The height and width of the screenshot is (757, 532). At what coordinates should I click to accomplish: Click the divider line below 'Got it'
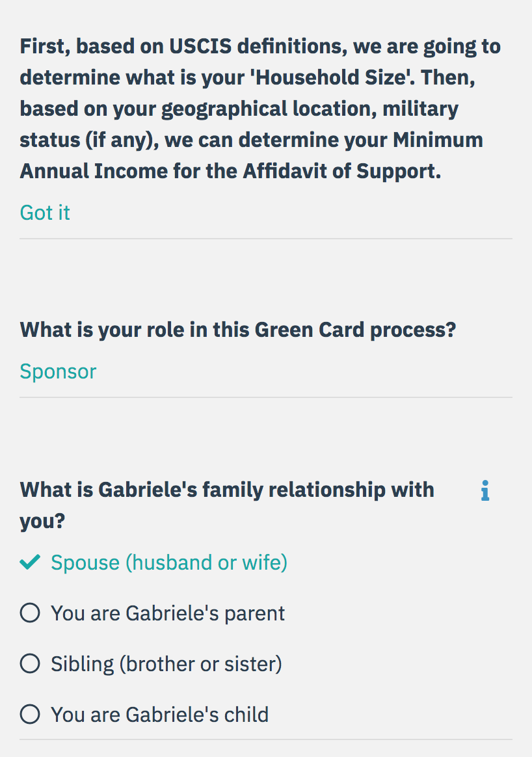pyautogui.click(x=266, y=239)
